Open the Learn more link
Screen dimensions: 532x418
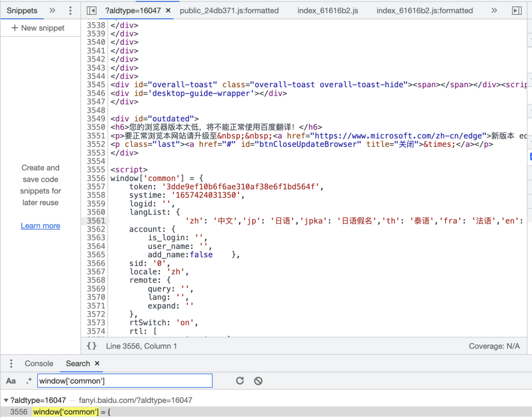(40, 226)
